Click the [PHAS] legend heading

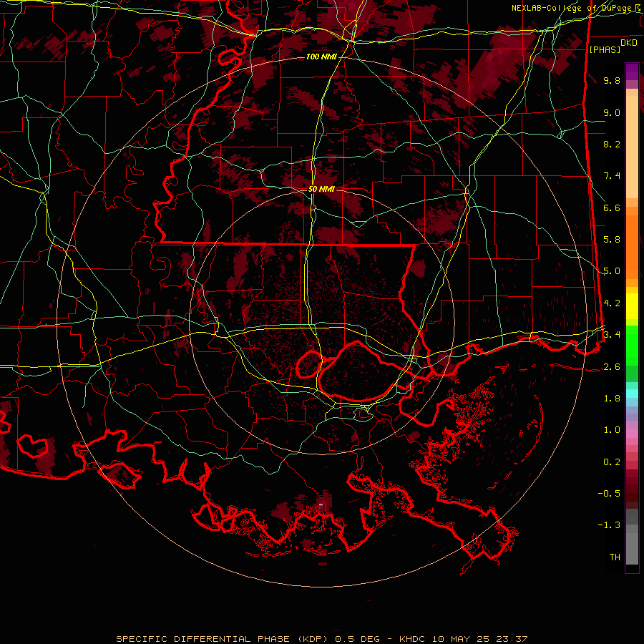[605, 49]
